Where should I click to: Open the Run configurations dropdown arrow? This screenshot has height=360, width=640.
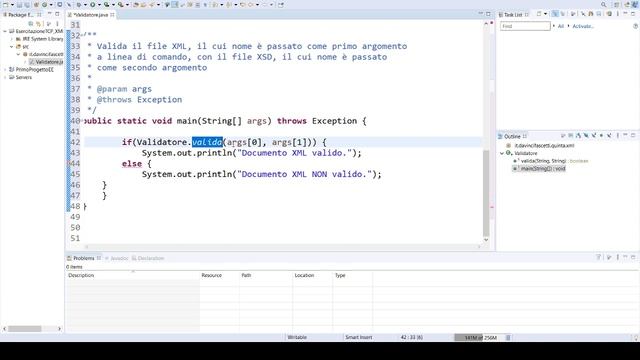click(99, 4)
